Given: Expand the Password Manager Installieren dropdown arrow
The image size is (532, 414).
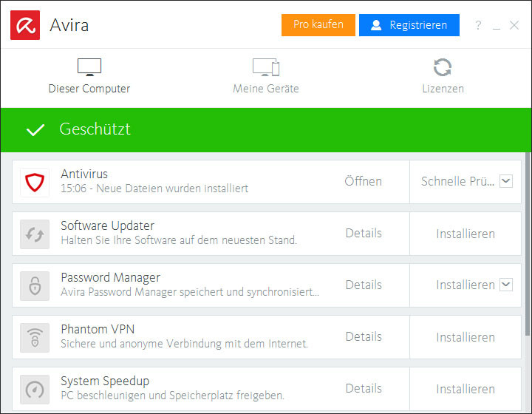Looking at the screenshot, I should tap(505, 285).
